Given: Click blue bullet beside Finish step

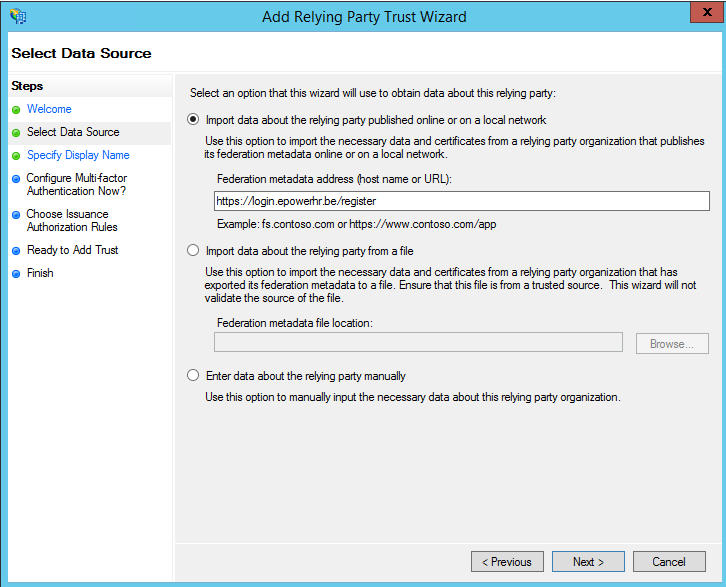Looking at the screenshot, I should (x=16, y=274).
